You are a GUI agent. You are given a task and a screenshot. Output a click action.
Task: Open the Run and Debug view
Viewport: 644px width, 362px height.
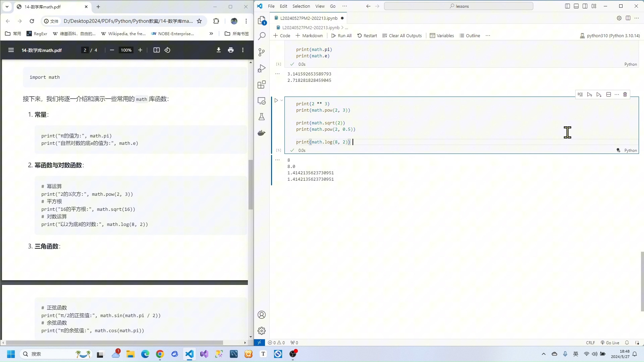tap(262, 68)
